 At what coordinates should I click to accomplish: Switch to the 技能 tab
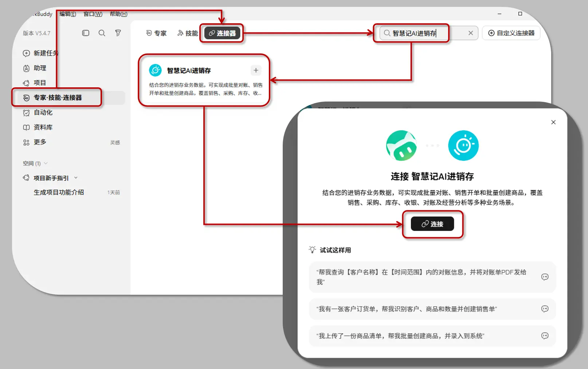(x=188, y=33)
